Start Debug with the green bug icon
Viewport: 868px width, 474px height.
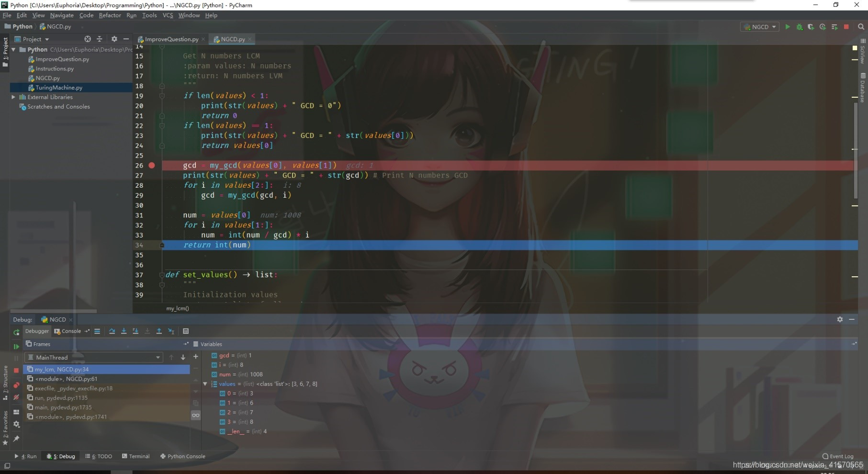pyautogui.click(x=799, y=27)
